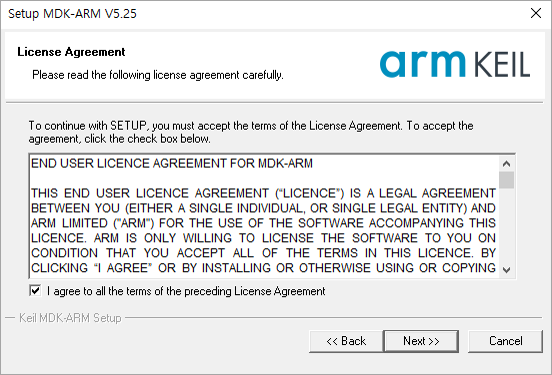Click the KEIL wordmark in the logo

(502, 65)
